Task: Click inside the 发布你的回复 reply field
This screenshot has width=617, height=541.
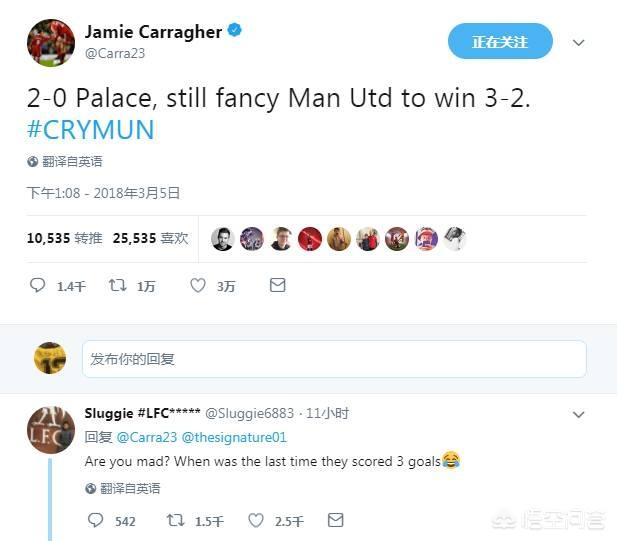Action: coord(334,359)
